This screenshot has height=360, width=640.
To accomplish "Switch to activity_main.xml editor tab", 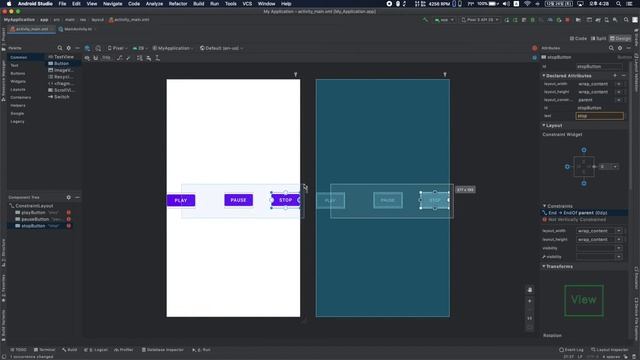I will (x=32, y=29).
